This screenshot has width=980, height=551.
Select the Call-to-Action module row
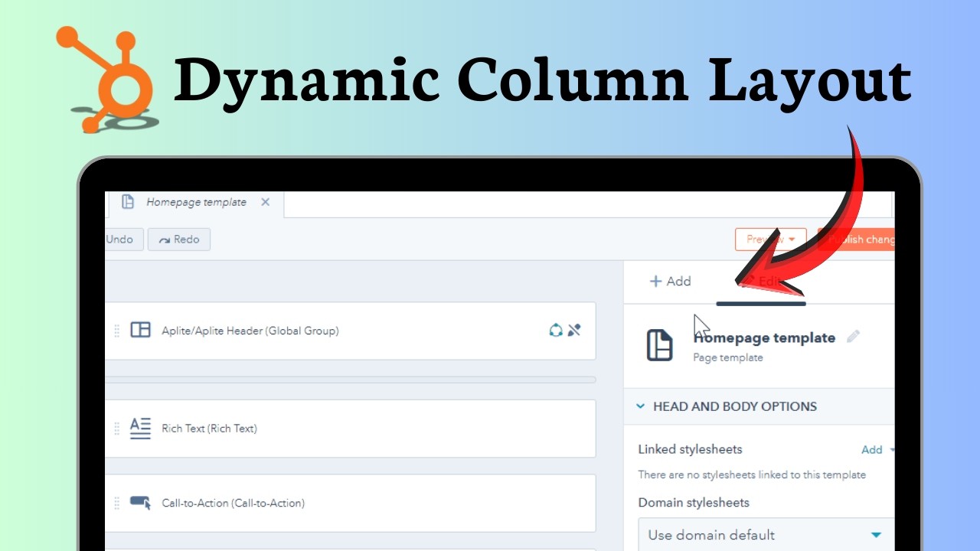[x=350, y=503]
